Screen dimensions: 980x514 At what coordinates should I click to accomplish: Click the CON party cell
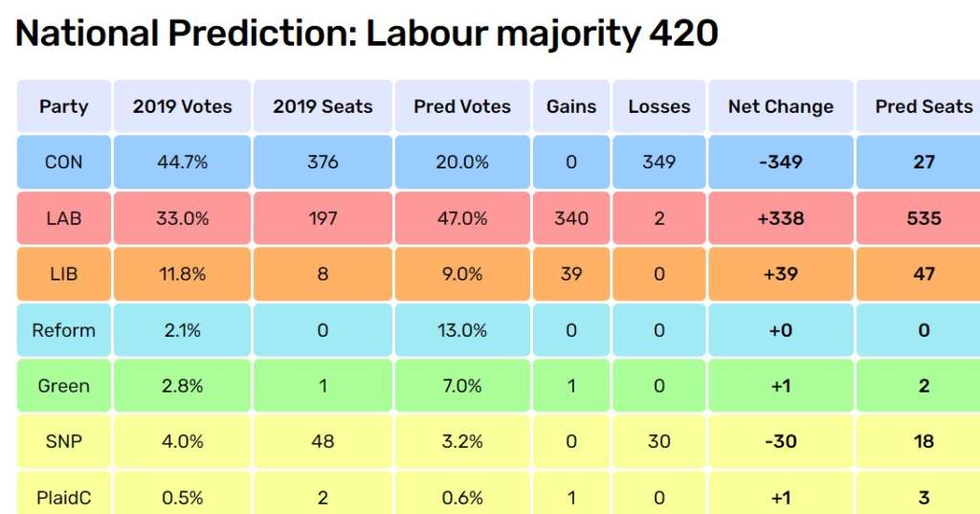63,162
